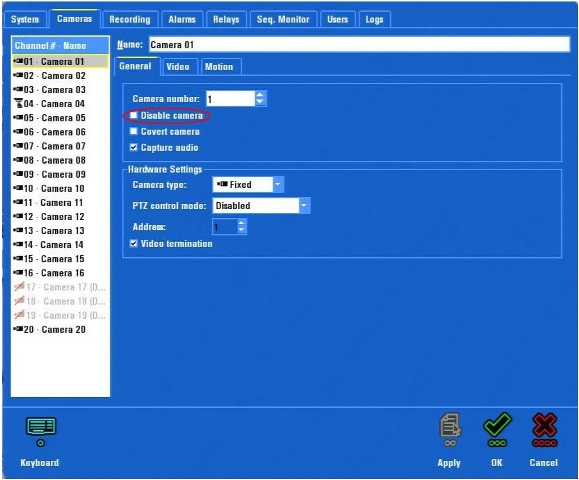Switch to the Recording tab
Image resolution: width=579 pixels, height=480 pixels.
click(x=130, y=19)
